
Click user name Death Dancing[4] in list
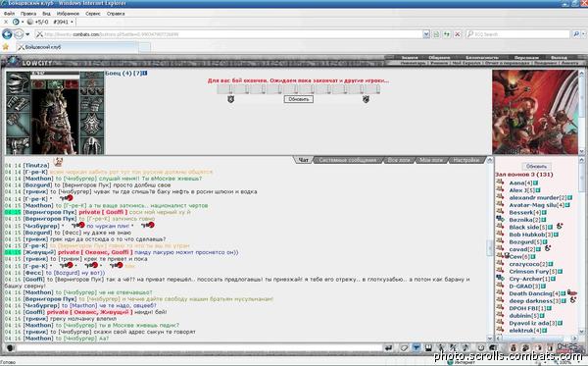click(534, 293)
